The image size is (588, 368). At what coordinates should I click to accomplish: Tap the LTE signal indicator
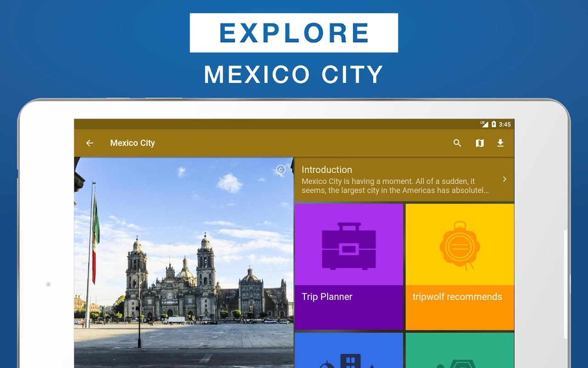tap(485, 124)
